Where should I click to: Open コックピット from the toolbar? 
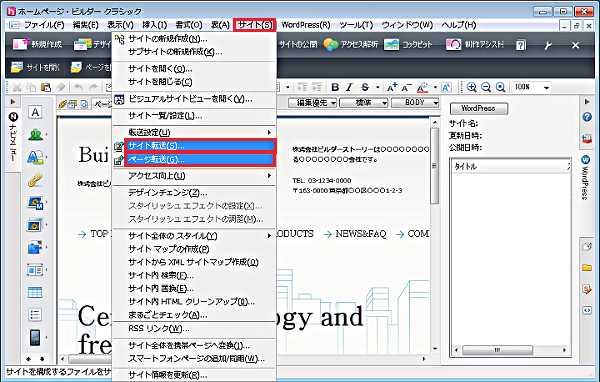tap(408, 44)
